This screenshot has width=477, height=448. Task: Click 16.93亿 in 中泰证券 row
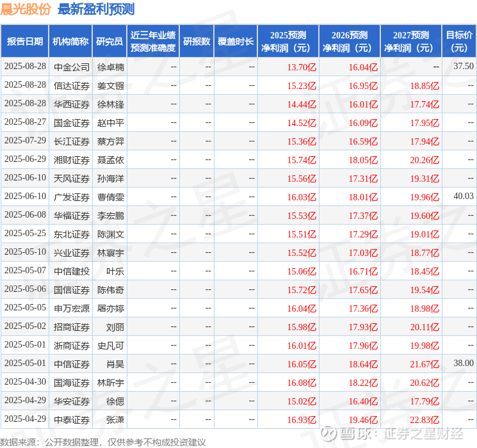(x=302, y=420)
